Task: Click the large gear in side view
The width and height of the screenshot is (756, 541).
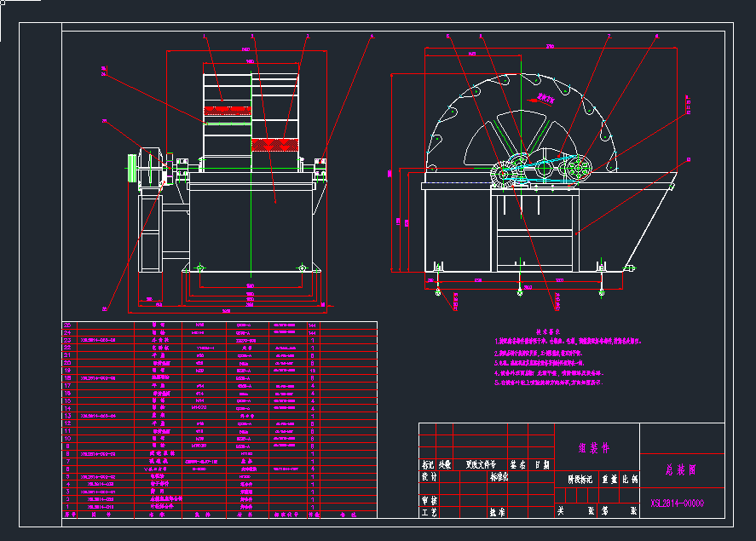Action: point(503,173)
